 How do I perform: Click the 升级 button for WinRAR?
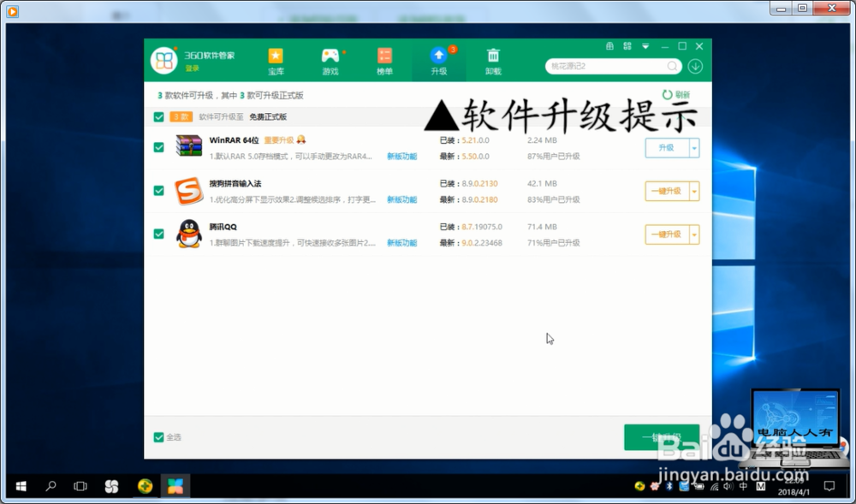(667, 148)
